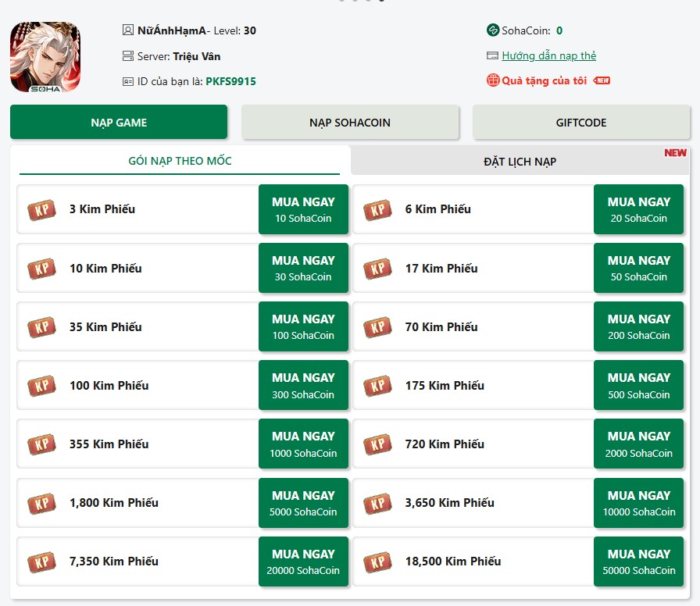Click the '70 Kim Phiếu' package label
Screen dimensions: 700x606
(x=441, y=326)
